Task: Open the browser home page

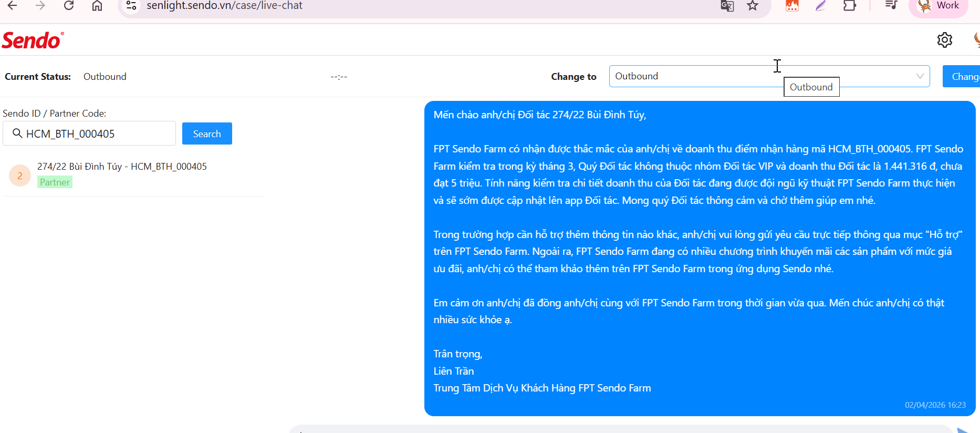Action: click(97, 6)
